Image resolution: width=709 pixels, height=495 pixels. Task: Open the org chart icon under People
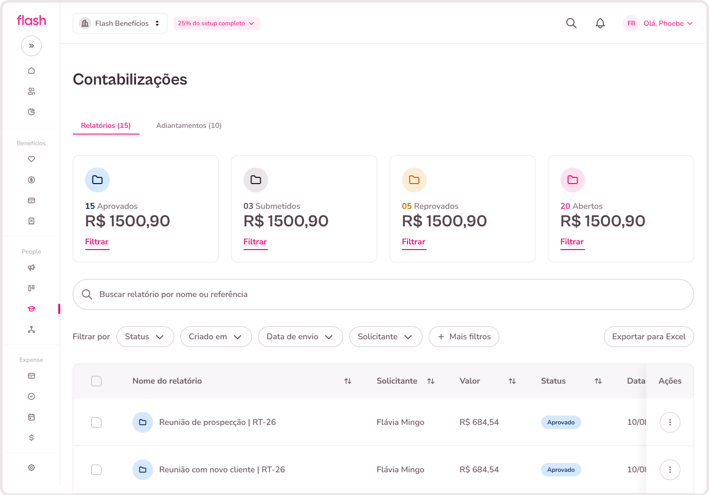[x=31, y=330]
